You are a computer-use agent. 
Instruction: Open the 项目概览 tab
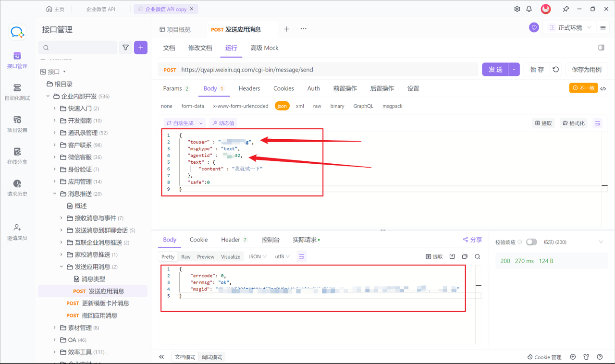tap(175, 29)
